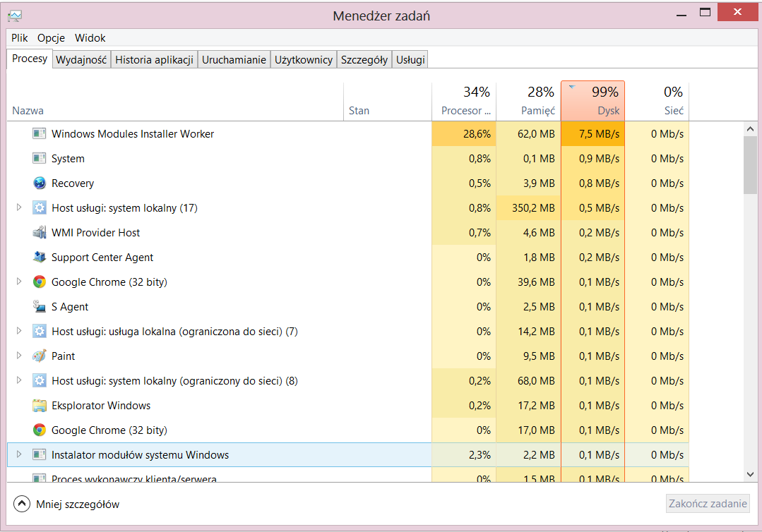Screen dimensions: 762x532
Task: Expand the first Google Chrome (32 bity) group
Action: (19, 282)
